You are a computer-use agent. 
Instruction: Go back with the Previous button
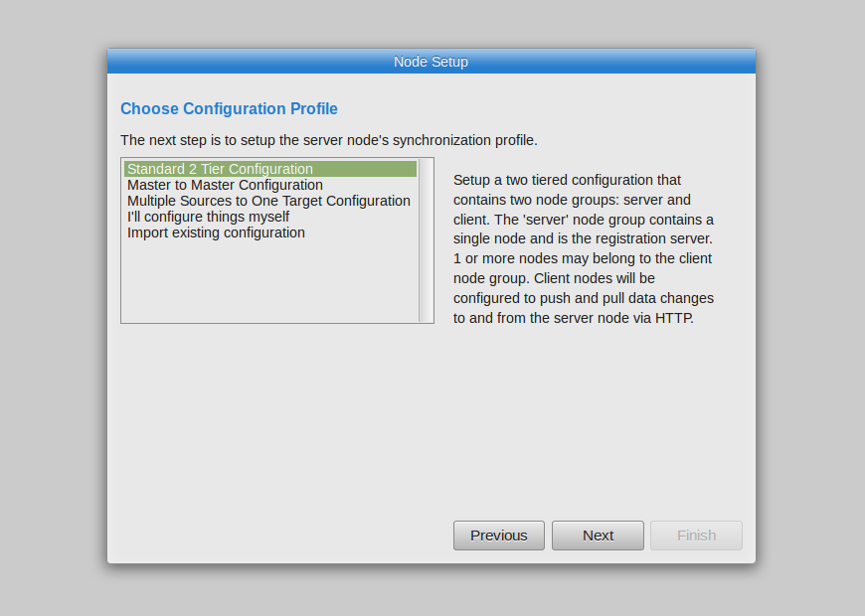coord(499,536)
